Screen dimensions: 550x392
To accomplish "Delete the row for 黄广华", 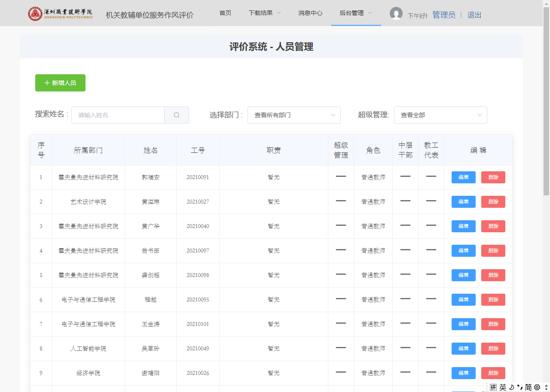I will [x=493, y=226].
